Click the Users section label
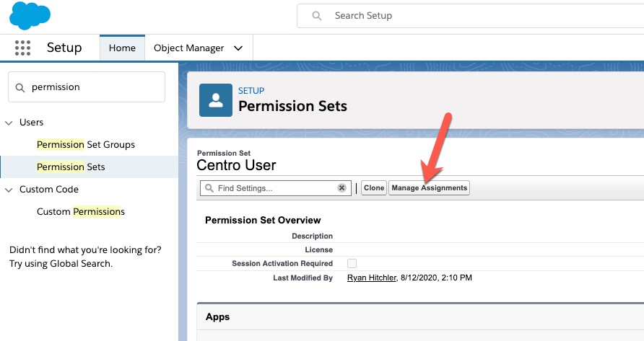Viewport: 644px width, 341px height. point(31,123)
